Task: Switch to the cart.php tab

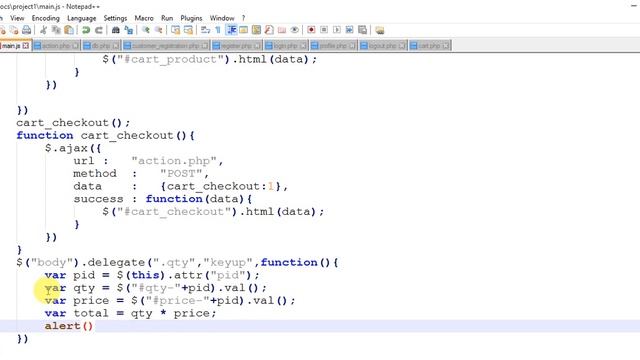Action: point(429,46)
